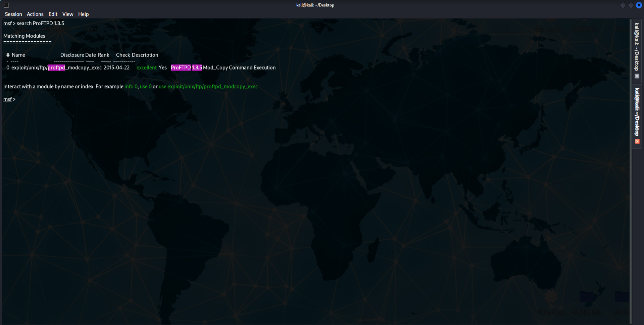This screenshot has height=325, width=644.
Task: Click the window title kali@kali: ~/Desktop
Action: tap(315, 5)
